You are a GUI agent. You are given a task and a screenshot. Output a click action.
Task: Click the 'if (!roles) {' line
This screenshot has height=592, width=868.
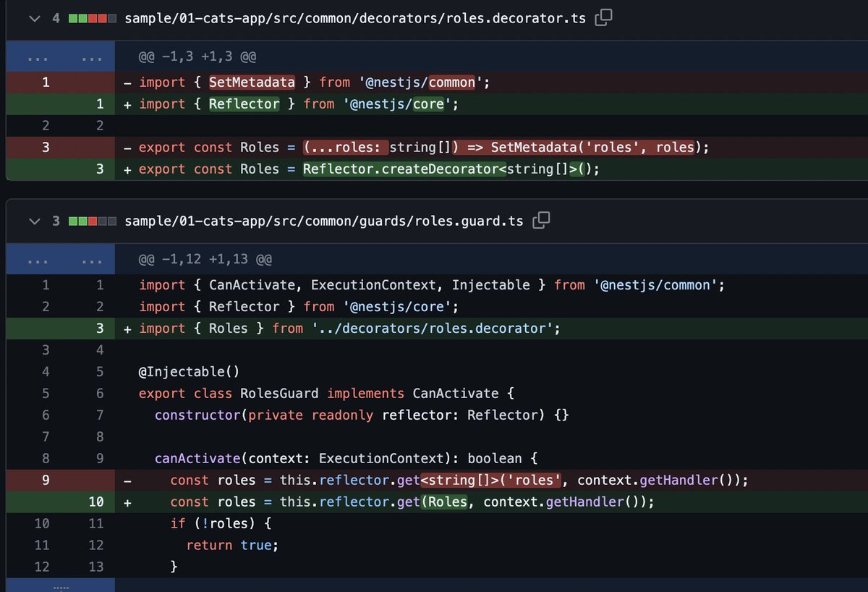(491, 524)
